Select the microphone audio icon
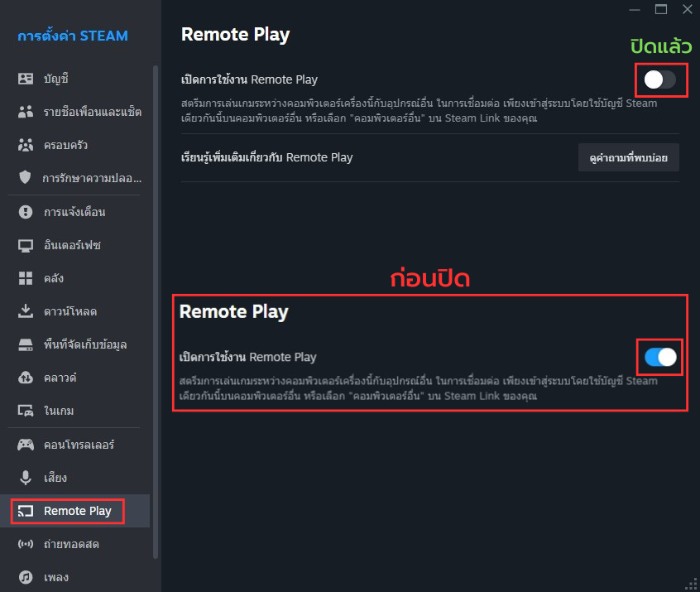The image size is (700, 592). pyautogui.click(x=26, y=478)
